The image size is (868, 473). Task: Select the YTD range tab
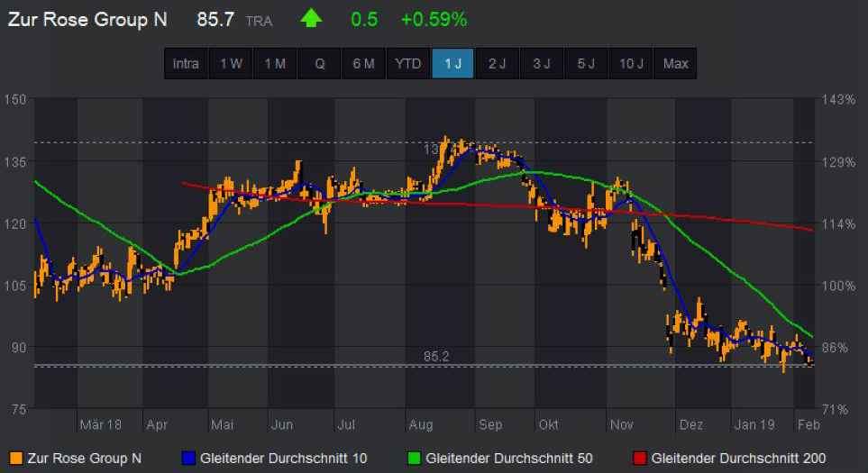(408, 64)
